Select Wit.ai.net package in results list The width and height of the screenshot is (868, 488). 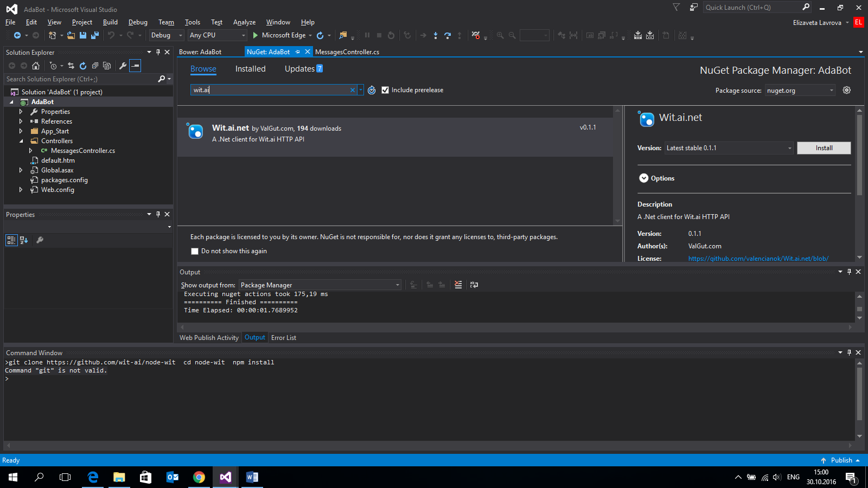coord(395,137)
